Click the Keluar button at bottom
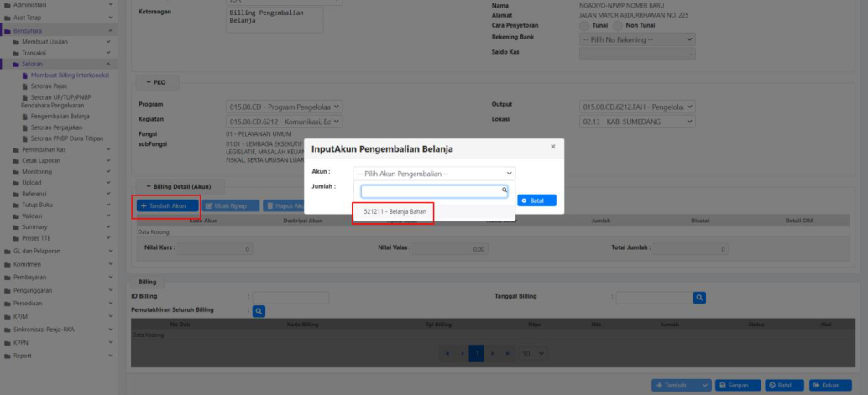 pos(830,385)
